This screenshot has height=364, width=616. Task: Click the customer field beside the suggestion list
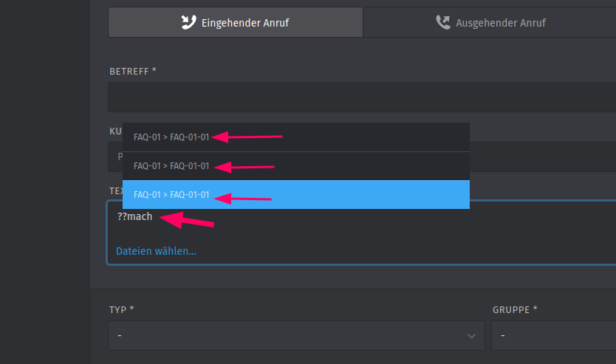click(x=543, y=157)
